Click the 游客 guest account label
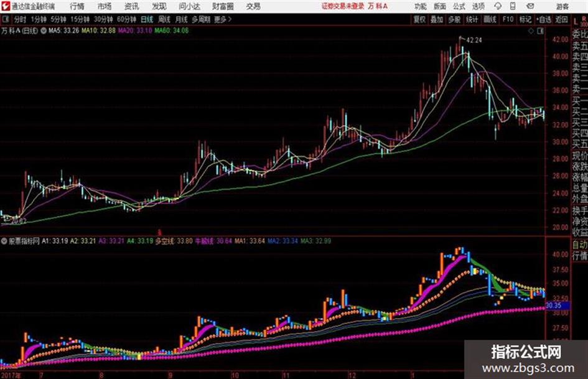The height and width of the screenshot is (379, 588). 562,6
